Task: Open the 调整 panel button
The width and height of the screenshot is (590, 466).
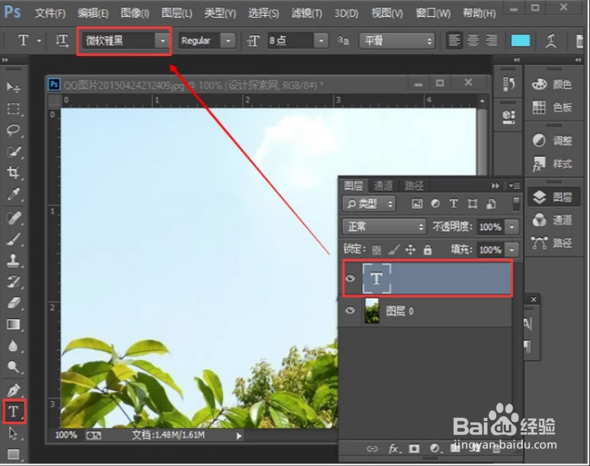Action: click(552, 141)
